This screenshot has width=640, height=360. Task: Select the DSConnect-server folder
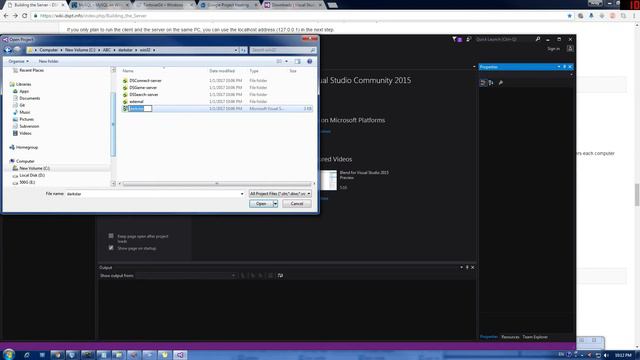click(x=145, y=81)
